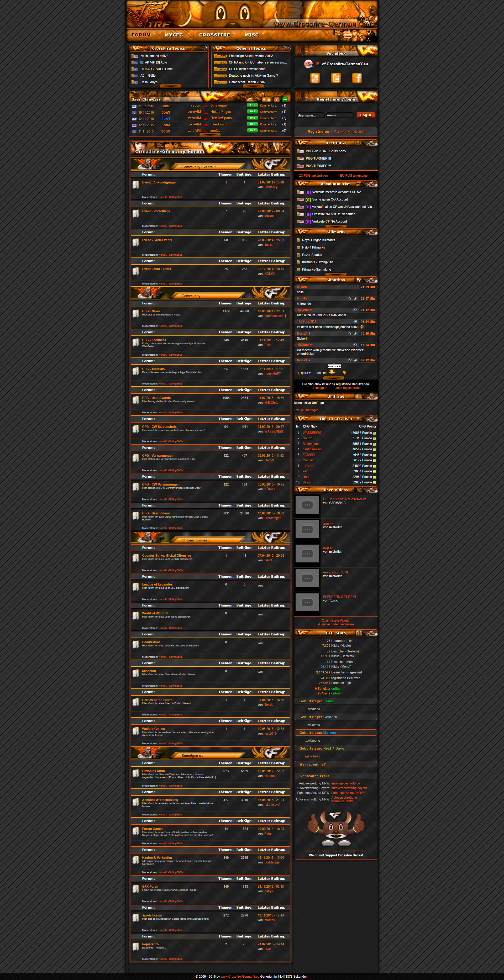Open the MYCFG menu
This screenshot has height=980, width=504.
point(174,35)
